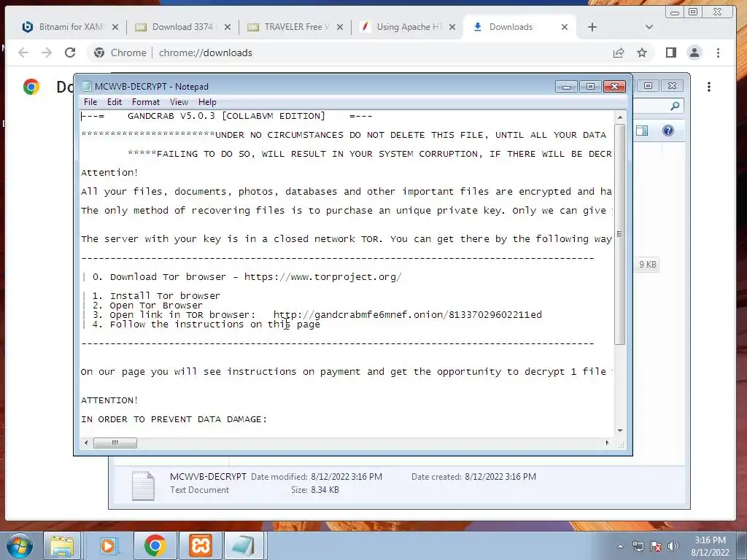Click the network tray icon
This screenshot has width=747, height=560.
[x=638, y=546]
